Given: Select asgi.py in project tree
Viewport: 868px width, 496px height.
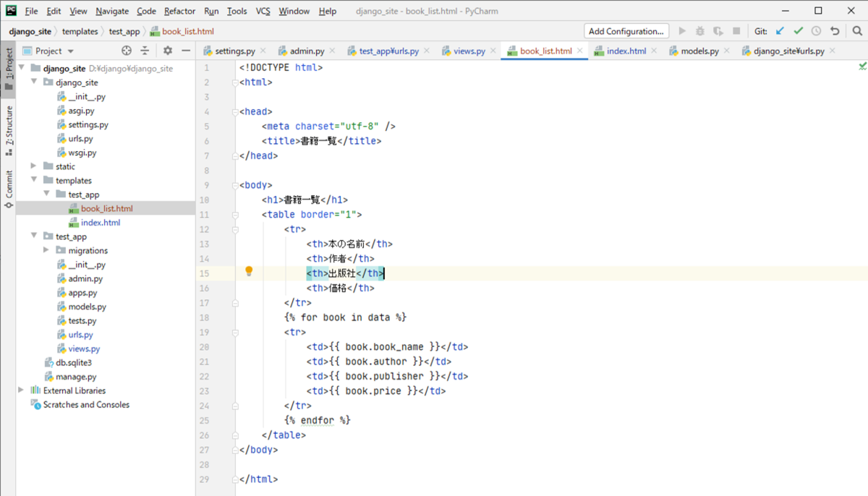Looking at the screenshot, I should point(81,111).
